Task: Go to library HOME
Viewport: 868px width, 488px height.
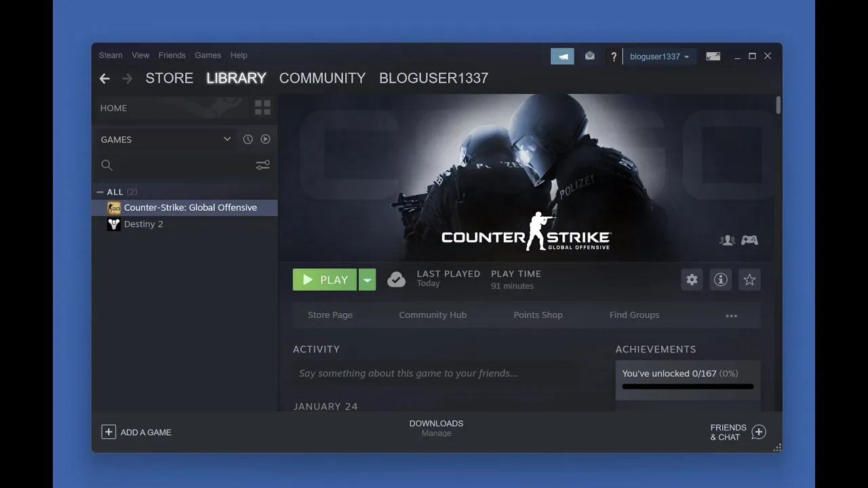Action: pos(114,108)
